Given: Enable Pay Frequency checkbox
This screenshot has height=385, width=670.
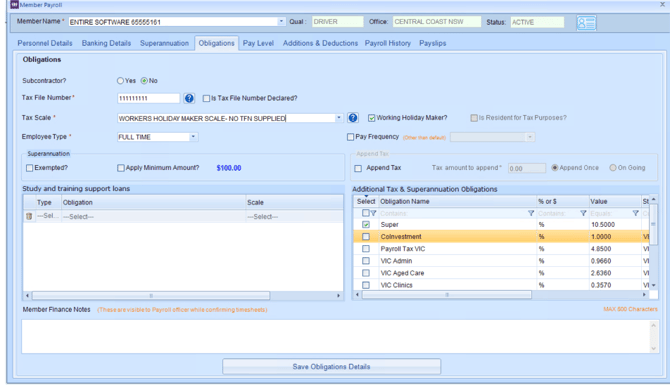Looking at the screenshot, I should [x=350, y=137].
